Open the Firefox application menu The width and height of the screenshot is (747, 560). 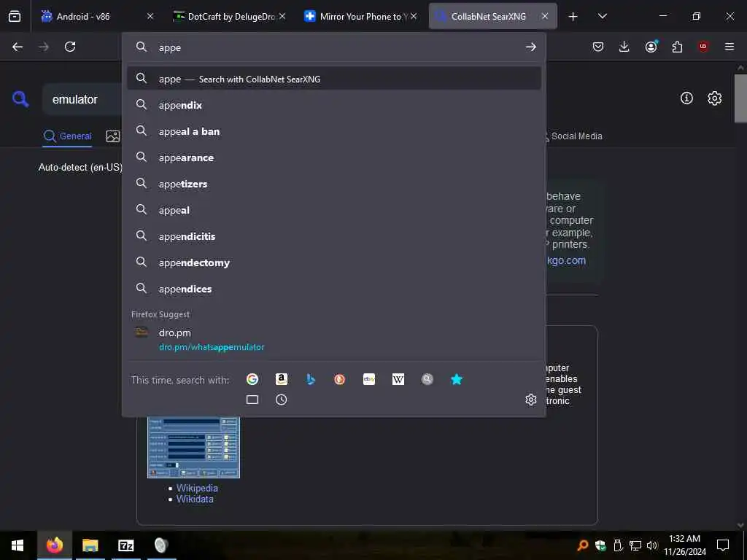point(729,47)
